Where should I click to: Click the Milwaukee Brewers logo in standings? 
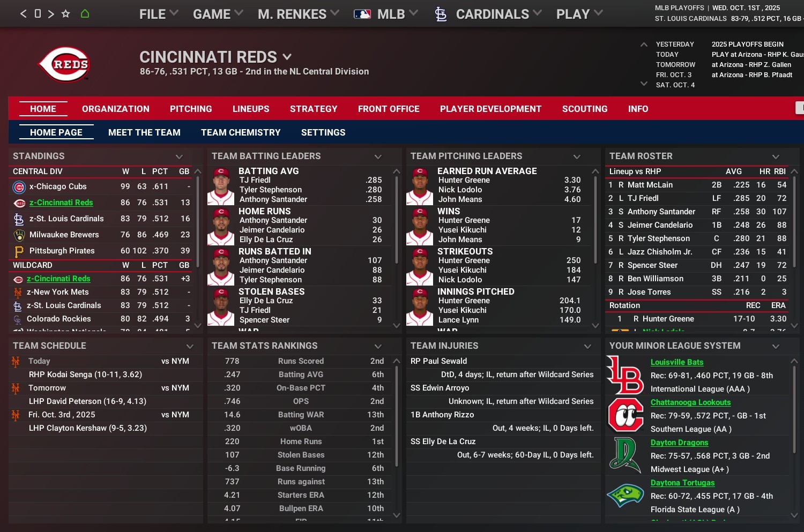point(19,235)
